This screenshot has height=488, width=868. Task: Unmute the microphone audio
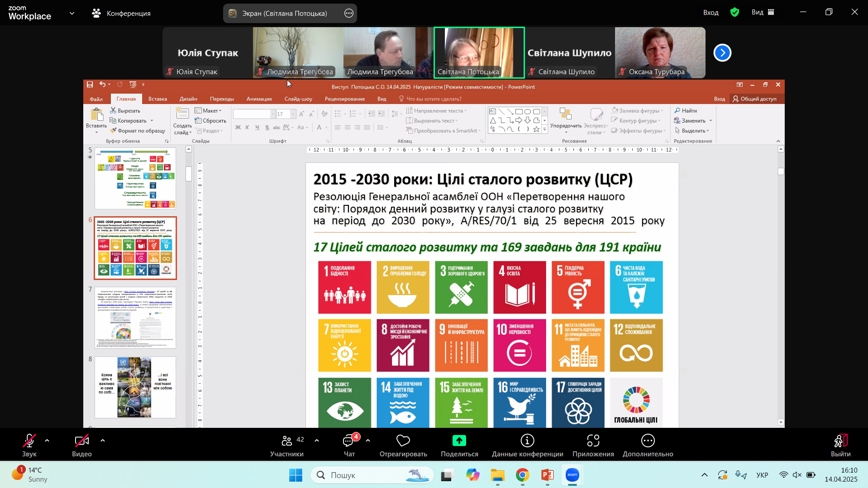tap(29, 441)
